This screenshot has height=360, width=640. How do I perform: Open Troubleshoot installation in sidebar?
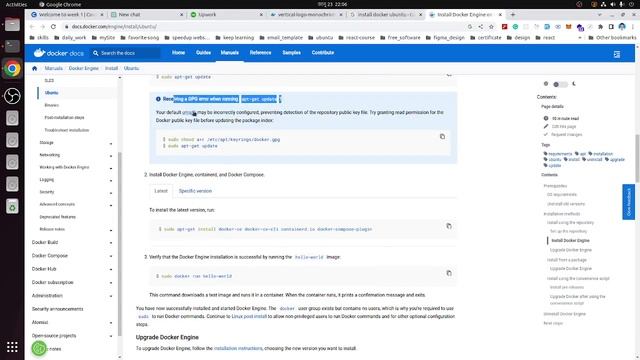click(x=67, y=130)
